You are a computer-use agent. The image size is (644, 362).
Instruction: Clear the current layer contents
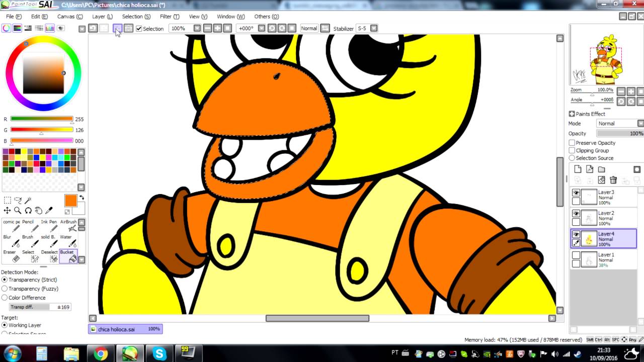pos(601,180)
